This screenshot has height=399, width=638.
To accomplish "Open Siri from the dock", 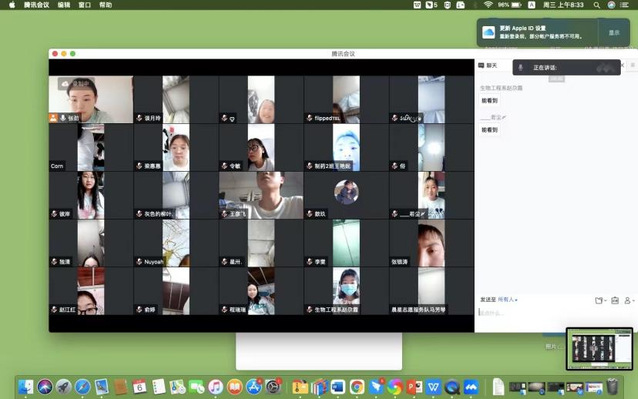I will 45,387.
